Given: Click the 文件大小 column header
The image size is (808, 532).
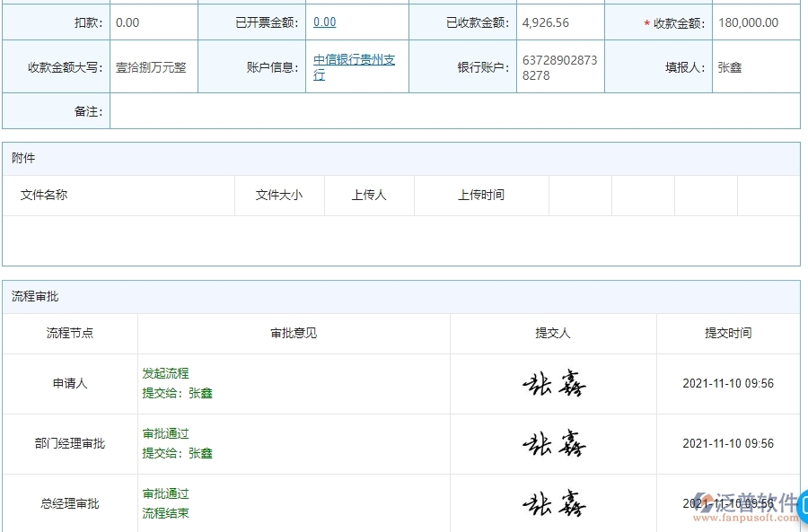Looking at the screenshot, I should pyautogui.click(x=279, y=195).
